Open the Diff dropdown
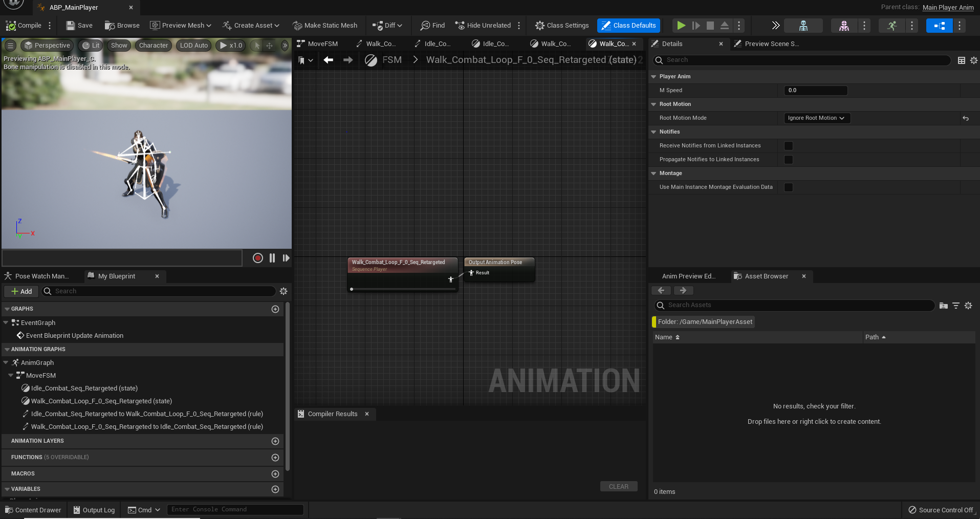This screenshot has width=980, height=519. click(x=387, y=25)
